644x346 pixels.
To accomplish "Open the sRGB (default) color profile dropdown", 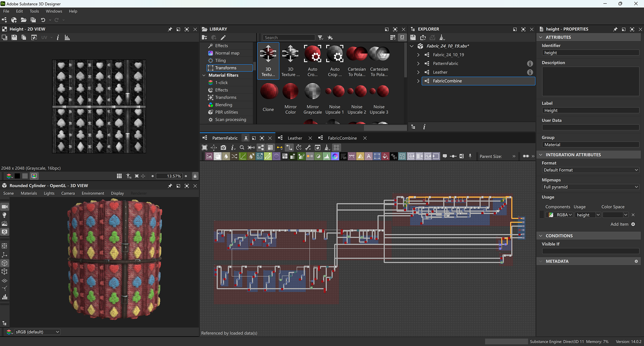I will tap(37, 332).
